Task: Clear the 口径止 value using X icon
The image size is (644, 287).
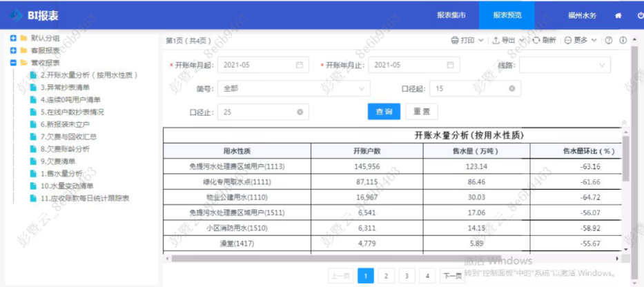Action: 300,112
